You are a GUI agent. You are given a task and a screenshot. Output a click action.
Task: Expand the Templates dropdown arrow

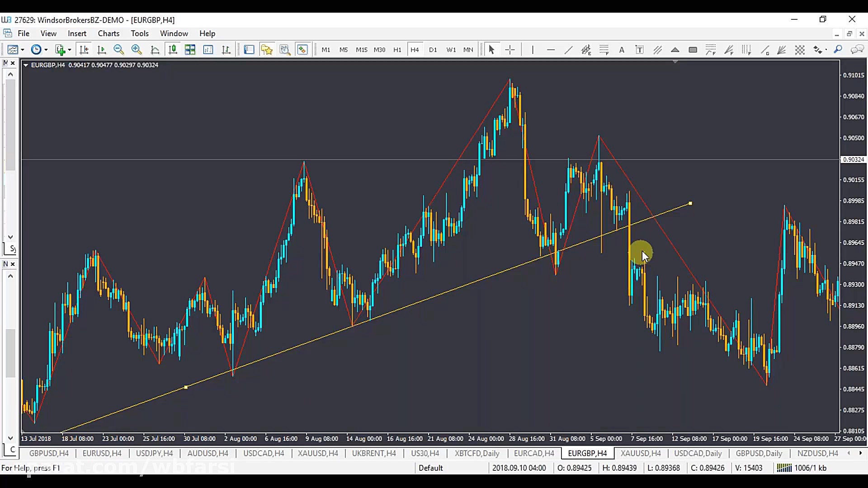[70, 50]
